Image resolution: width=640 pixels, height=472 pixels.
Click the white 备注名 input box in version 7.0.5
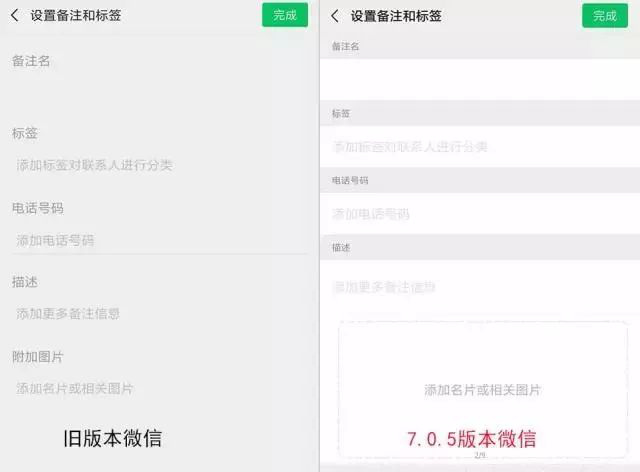coord(480,78)
